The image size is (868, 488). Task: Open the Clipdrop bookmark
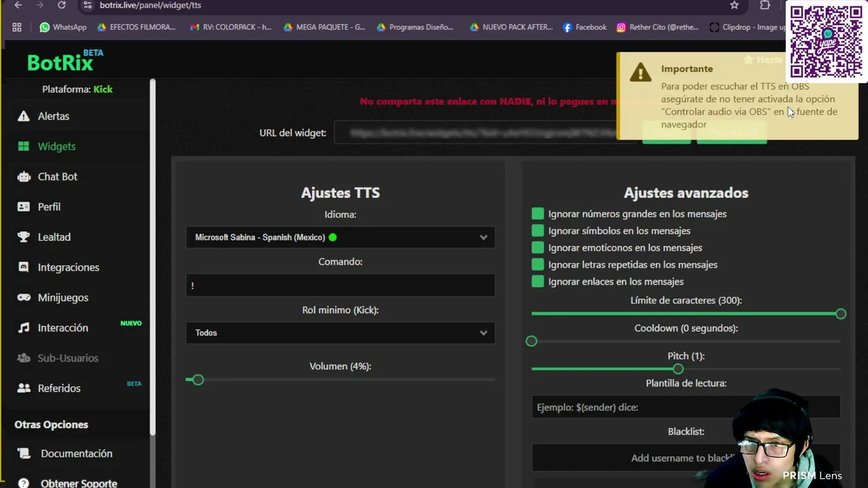pyautogui.click(x=747, y=27)
